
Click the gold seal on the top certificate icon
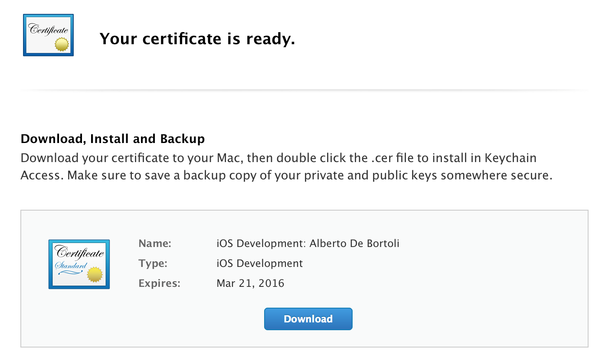pos(61,43)
